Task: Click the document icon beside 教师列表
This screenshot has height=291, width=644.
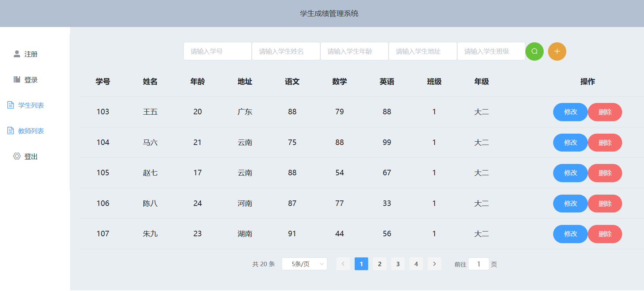Action: coord(11,131)
